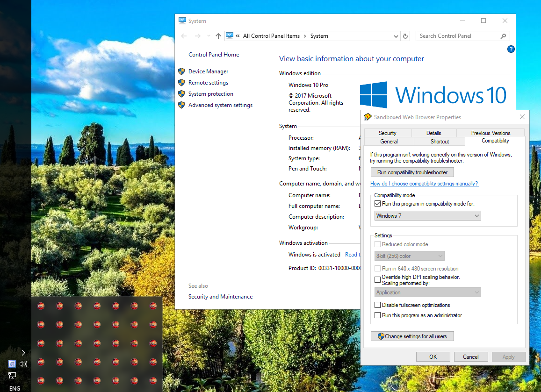The width and height of the screenshot is (541, 392).
Task: Click the network icon in the system tray
Action: [12, 375]
